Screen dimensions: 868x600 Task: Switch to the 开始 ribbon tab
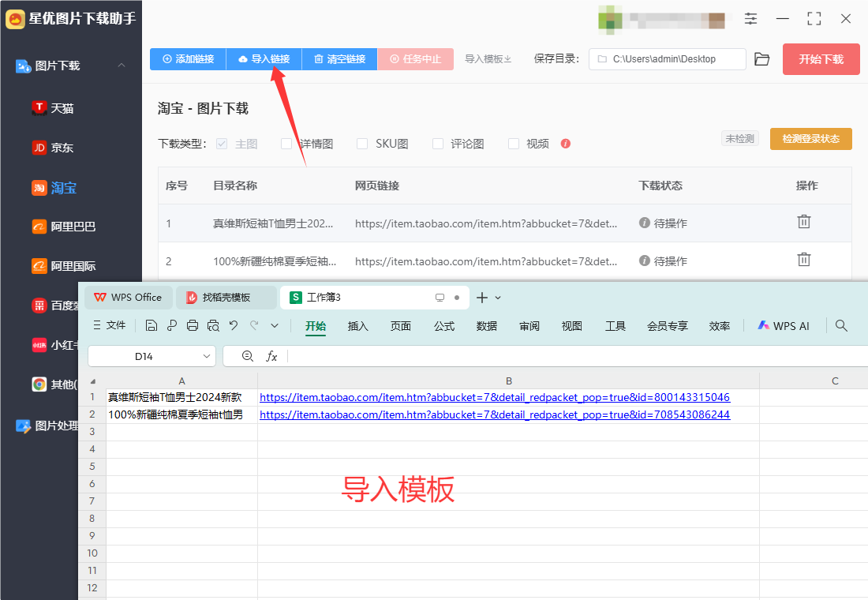click(x=316, y=326)
